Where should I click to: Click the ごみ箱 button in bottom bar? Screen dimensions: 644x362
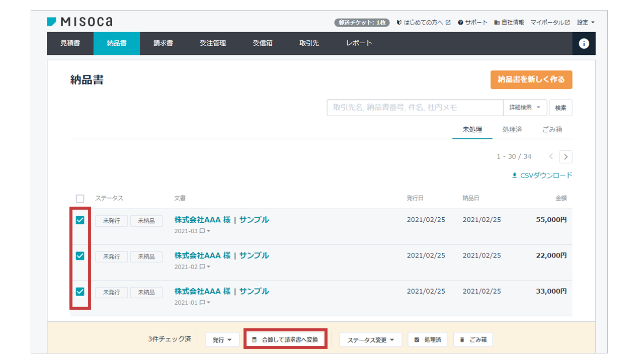click(x=473, y=340)
